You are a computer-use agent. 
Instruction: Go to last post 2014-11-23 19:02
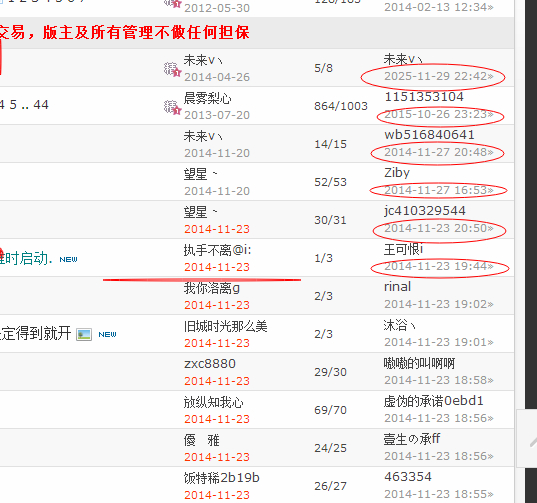click(439, 304)
